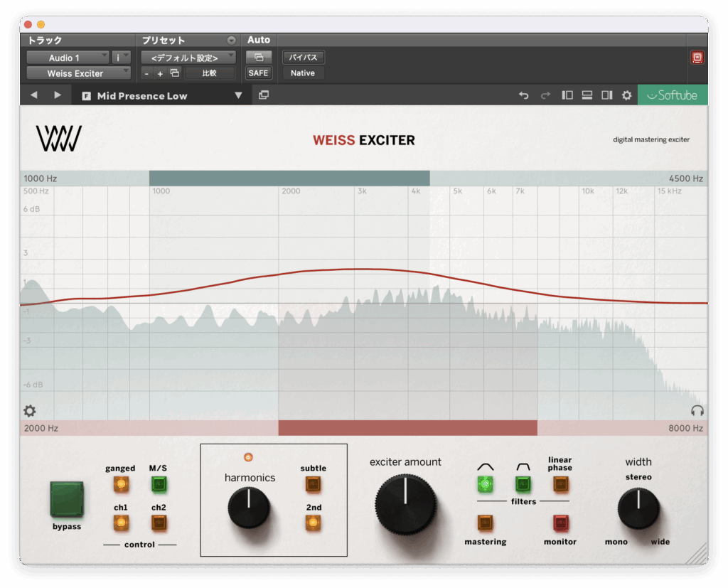
Task: Click the Softube logo
Action: (x=673, y=95)
